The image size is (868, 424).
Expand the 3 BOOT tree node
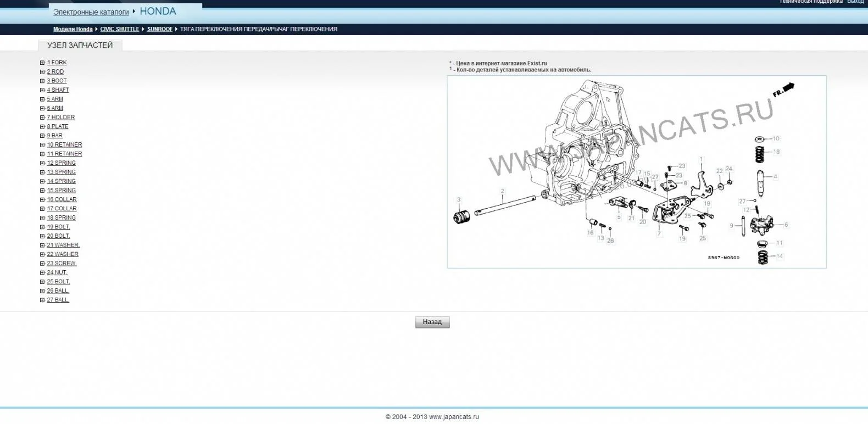coord(42,81)
